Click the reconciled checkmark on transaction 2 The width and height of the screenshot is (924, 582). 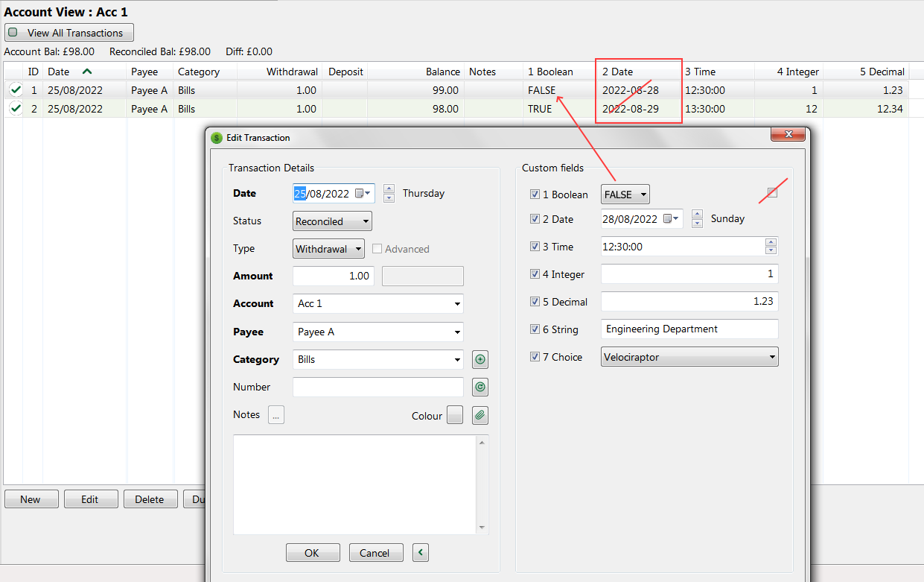click(x=15, y=108)
